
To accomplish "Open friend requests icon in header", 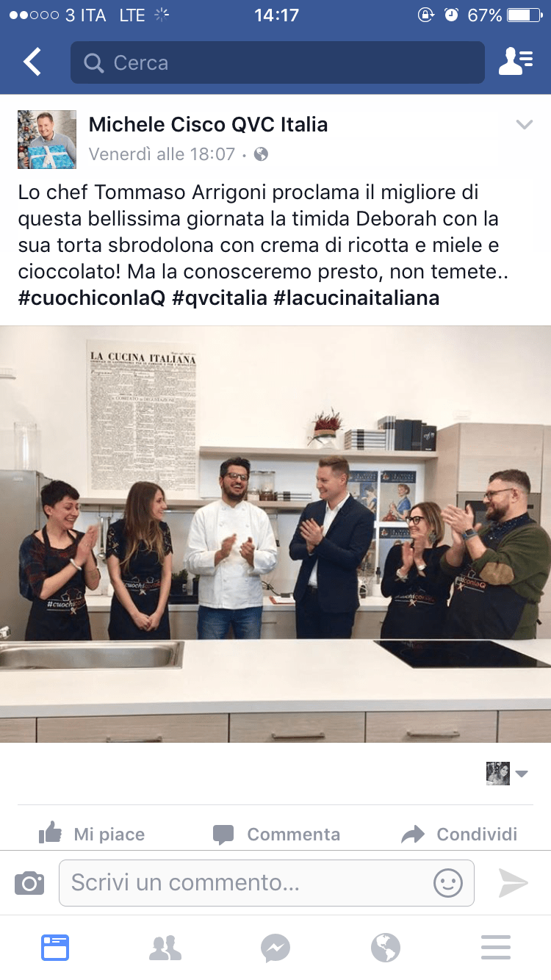I will 516,62.
